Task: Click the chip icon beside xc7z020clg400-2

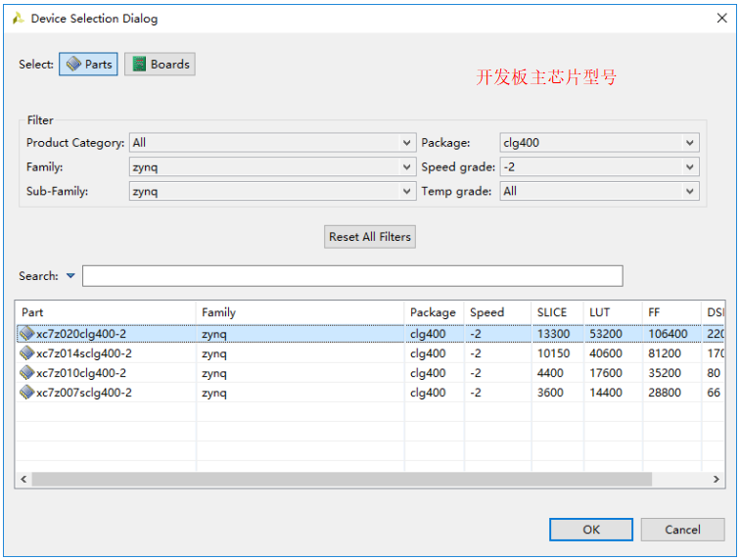Action: (x=27, y=334)
